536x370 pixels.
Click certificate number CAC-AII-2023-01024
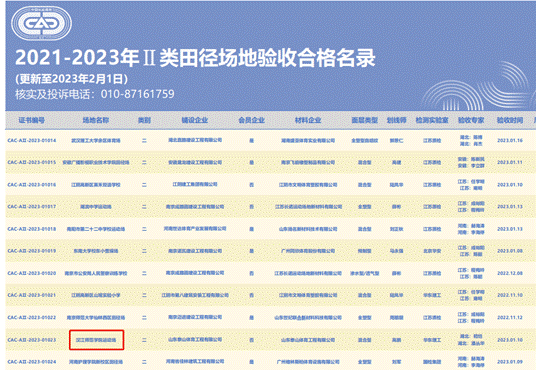pos(32,362)
